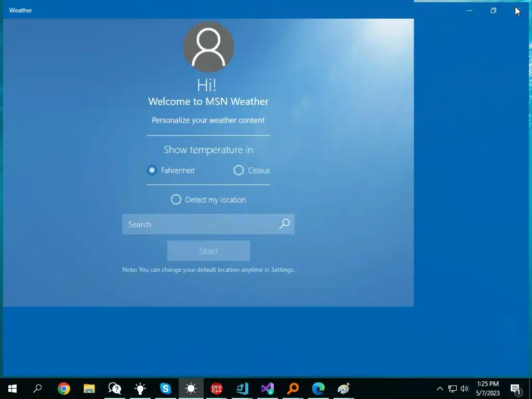Screen dimensions: 532x399
Task: Open the volume speaker tray icon
Action: 464,389
